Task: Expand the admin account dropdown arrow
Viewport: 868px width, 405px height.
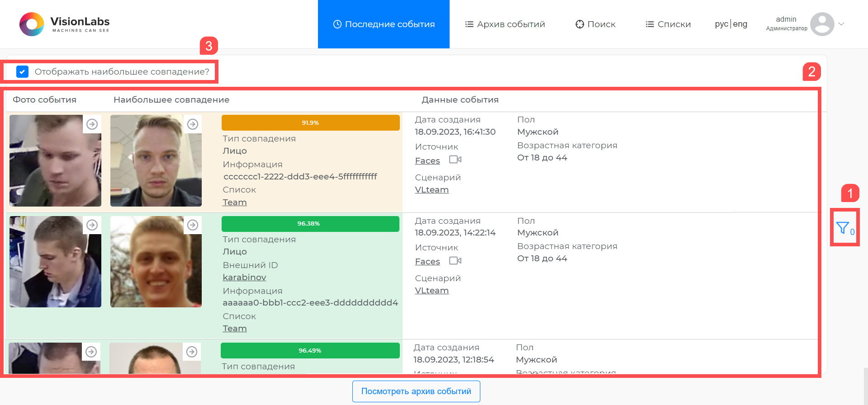Action: tap(841, 24)
